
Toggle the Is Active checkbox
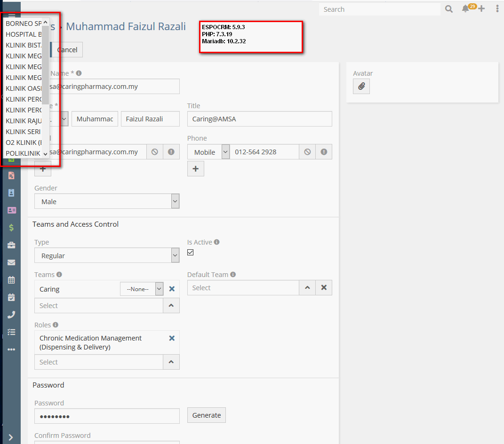(190, 253)
